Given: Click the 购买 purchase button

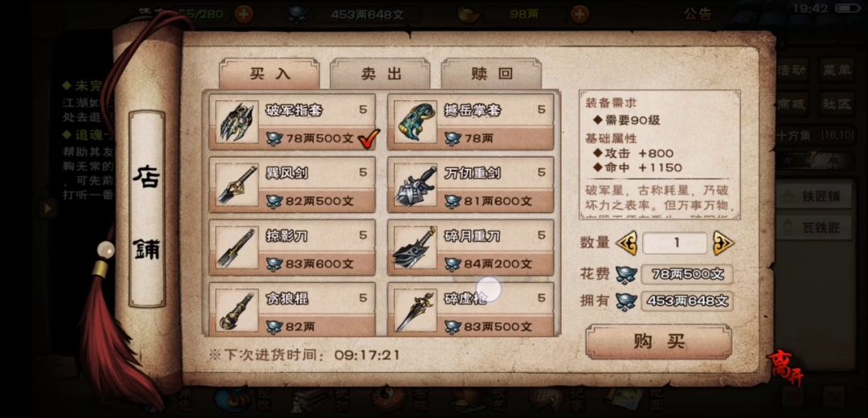Looking at the screenshot, I should coord(659,342).
